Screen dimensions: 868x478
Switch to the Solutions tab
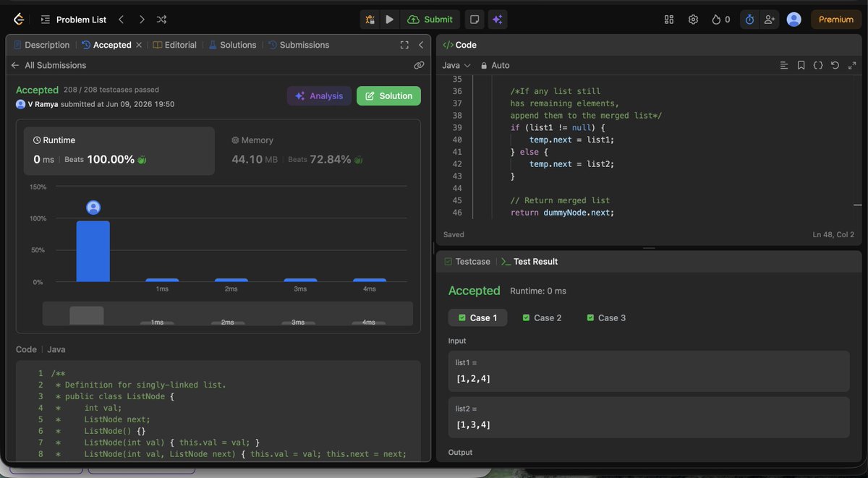pos(232,45)
